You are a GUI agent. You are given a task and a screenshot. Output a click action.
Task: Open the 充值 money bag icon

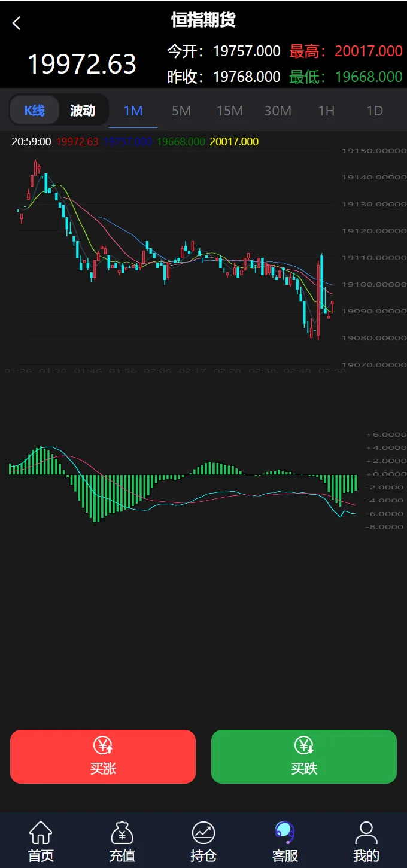click(x=122, y=833)
